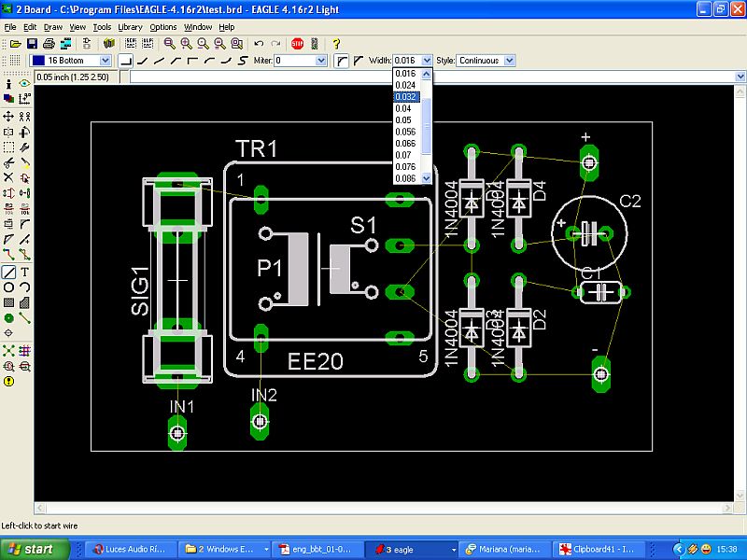Select the Text T tool

(x=25, y=272)
